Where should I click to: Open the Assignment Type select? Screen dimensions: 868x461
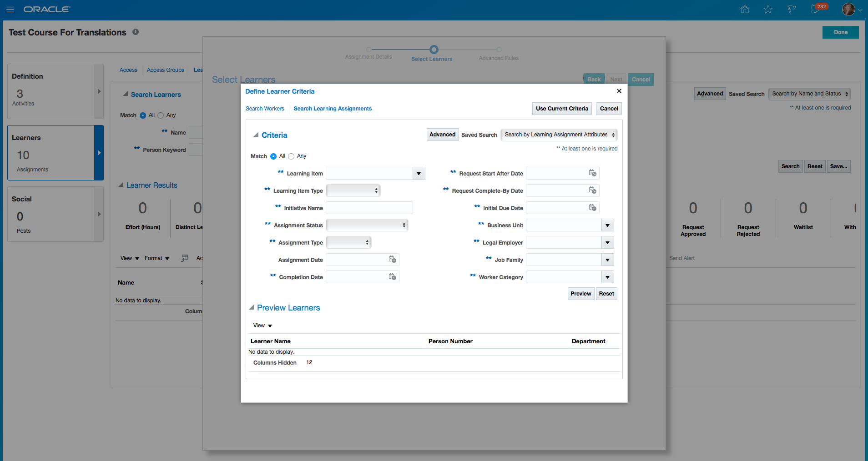pos(348,242)
